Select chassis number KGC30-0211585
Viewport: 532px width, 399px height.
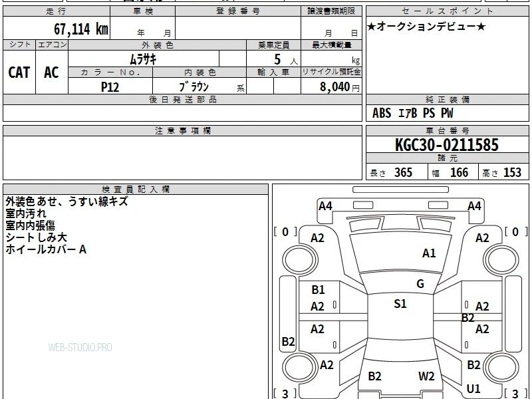447,145
